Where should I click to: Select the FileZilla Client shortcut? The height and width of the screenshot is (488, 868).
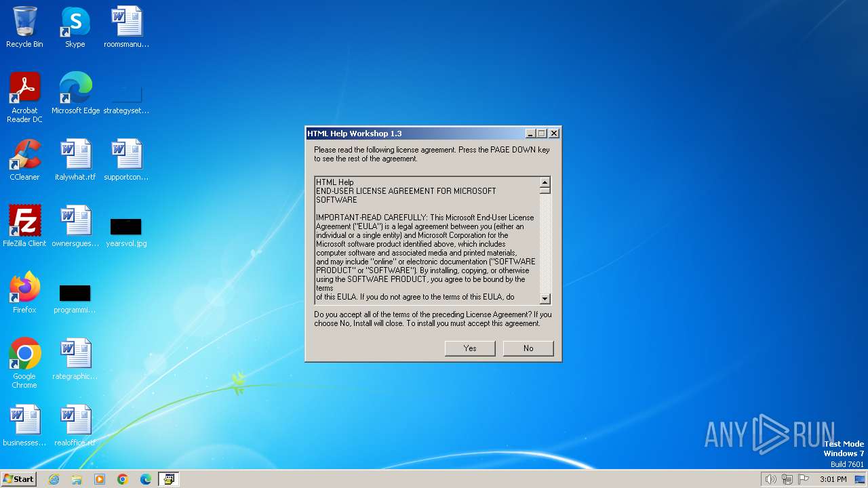24,226
